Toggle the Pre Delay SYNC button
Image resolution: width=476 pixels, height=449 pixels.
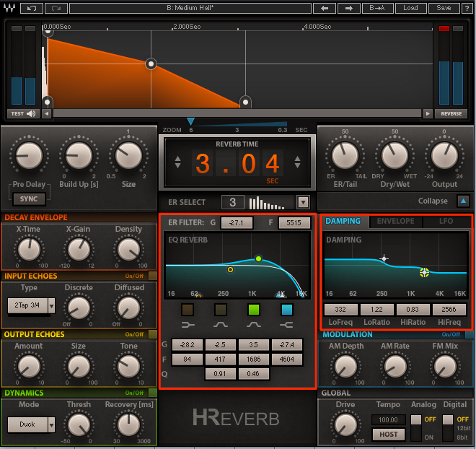(x=29, y=199)
